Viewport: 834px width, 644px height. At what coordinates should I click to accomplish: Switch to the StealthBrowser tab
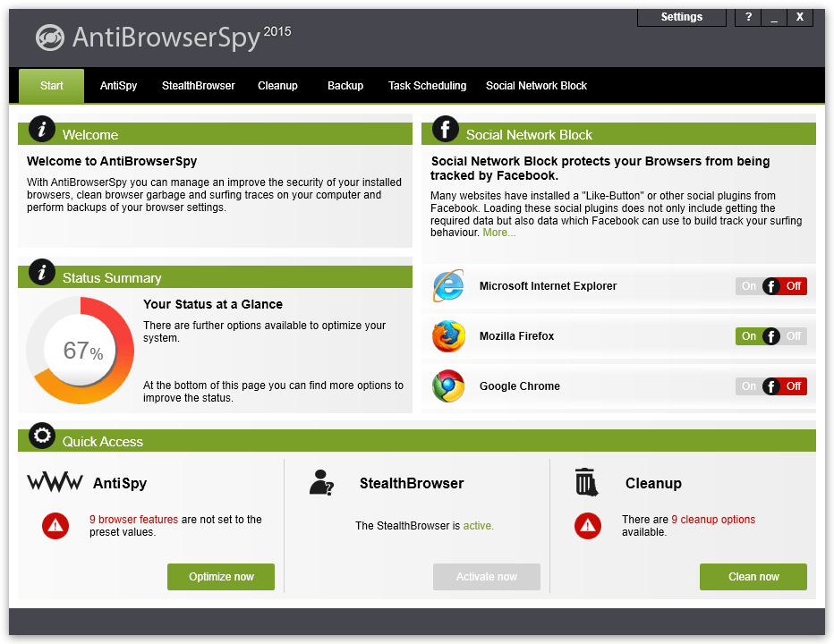pyautogui.click(x=199, y=86)
